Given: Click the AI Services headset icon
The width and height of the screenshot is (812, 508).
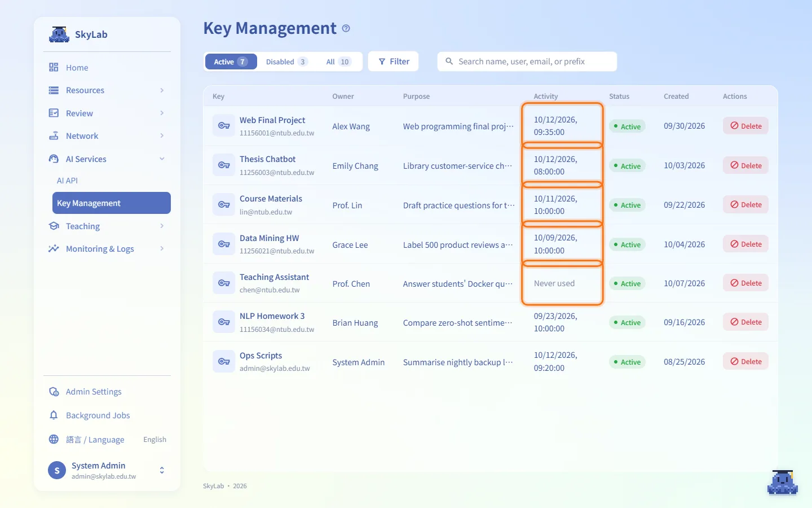Looking at the screenshot, I should coord(54,159).
